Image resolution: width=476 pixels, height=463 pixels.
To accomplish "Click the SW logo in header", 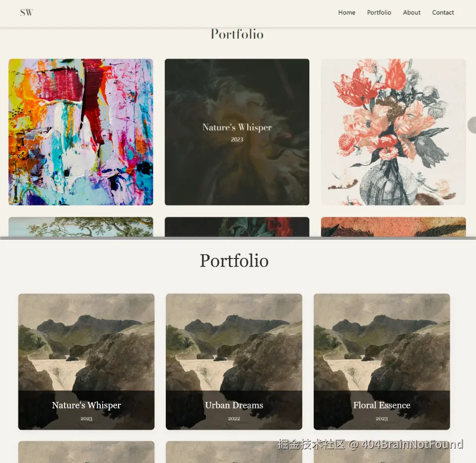I will pyautogui.click(x=26, y=12).
